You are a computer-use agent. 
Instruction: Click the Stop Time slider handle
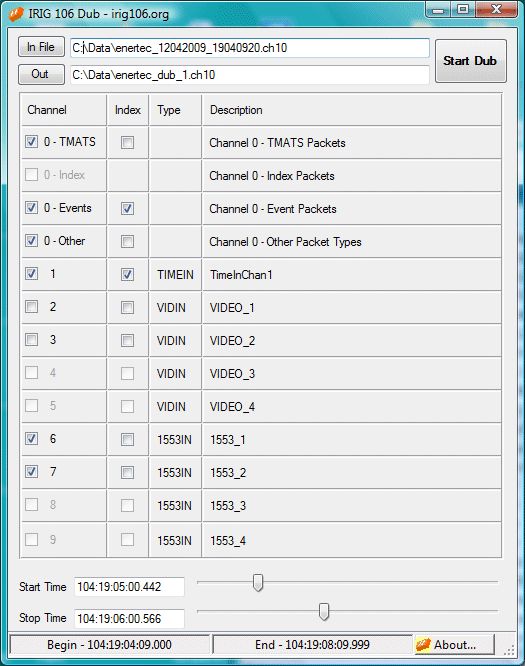pos(324,612)
